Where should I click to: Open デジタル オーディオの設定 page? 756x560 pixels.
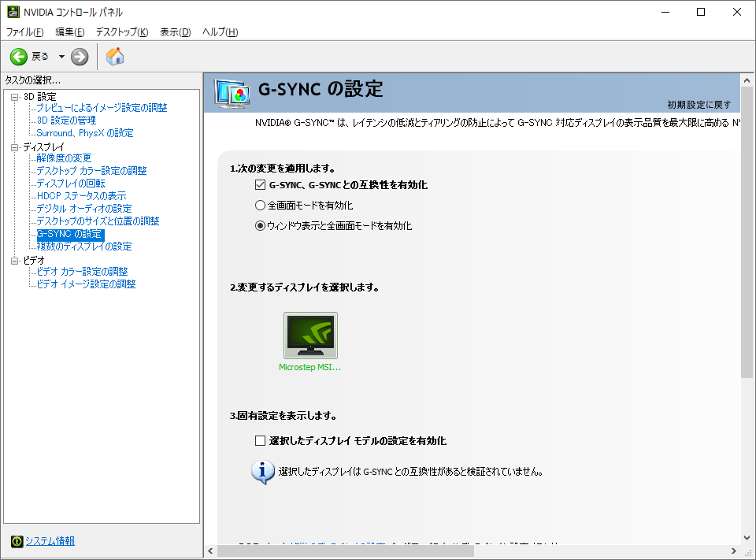point(84,209)
